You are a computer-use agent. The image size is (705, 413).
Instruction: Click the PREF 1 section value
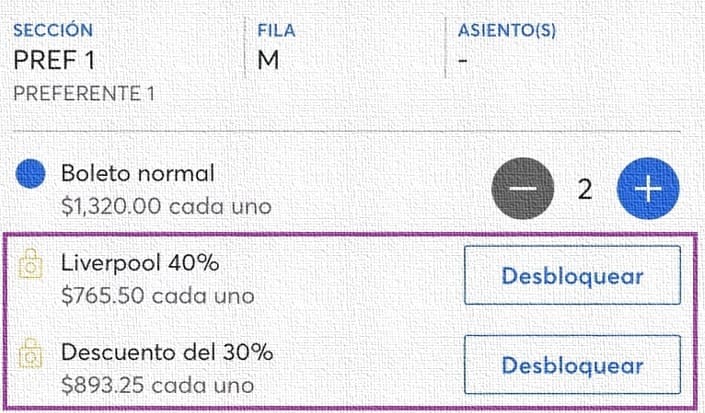click(54, 60)
